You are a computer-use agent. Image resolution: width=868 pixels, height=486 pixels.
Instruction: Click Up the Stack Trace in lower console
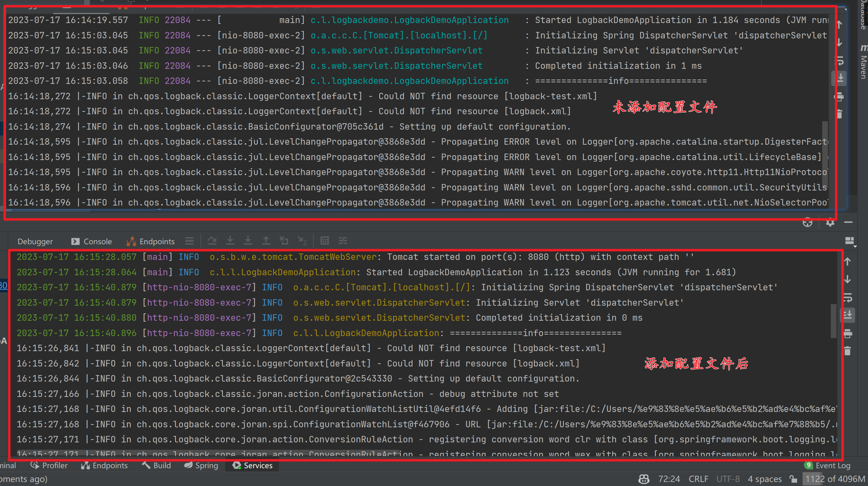point(848,261)
